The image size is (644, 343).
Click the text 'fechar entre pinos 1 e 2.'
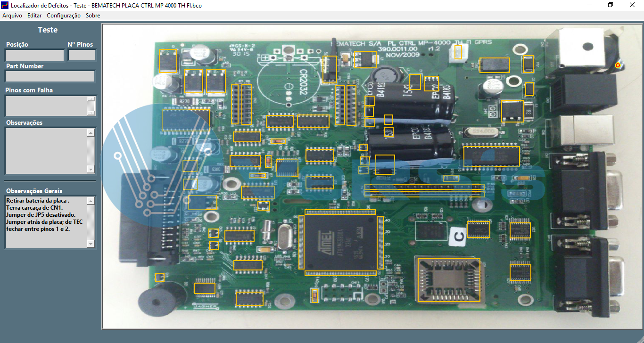click(x=38, y=229)
